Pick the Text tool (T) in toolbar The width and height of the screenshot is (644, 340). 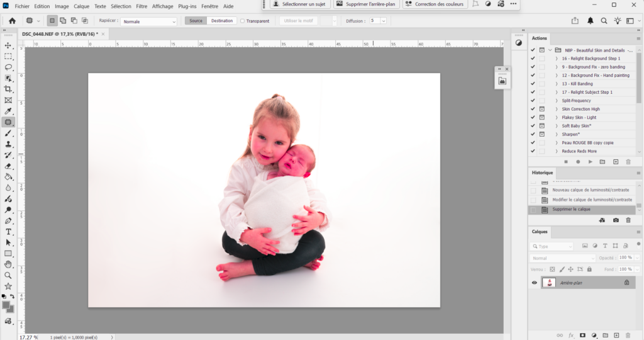pos(8,232)
